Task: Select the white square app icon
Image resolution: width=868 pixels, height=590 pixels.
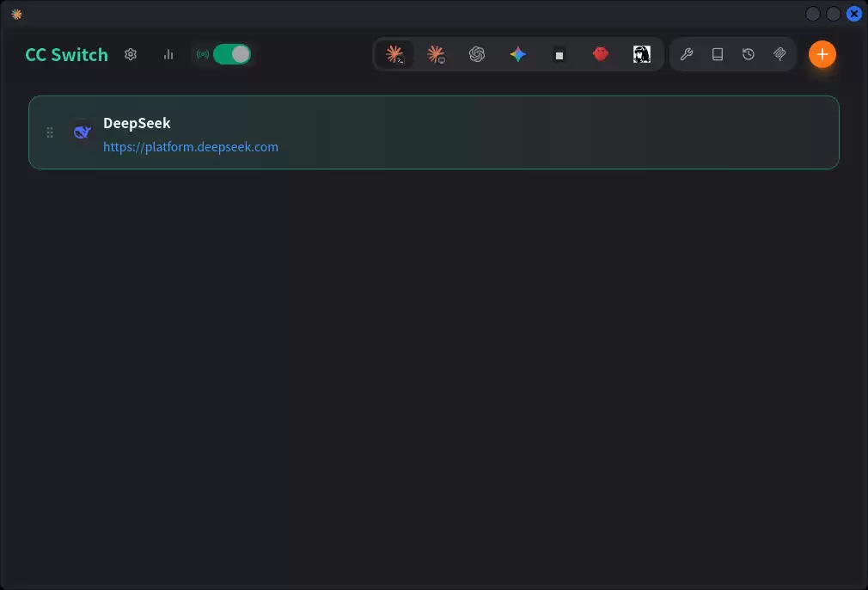Action: tap(559, 55)
